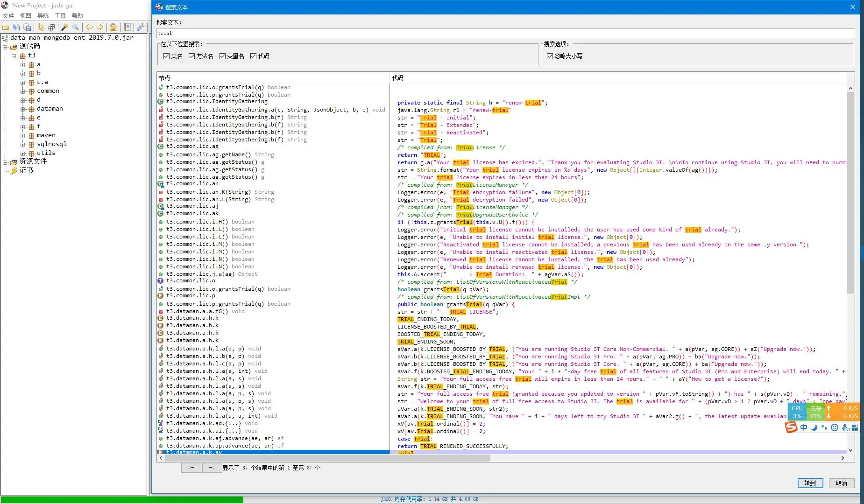The height and width of the screenshot is (504, 864).
Task: Click the results scrollbar down arrow
Action: pyautogui.click(x=850, y=450)
